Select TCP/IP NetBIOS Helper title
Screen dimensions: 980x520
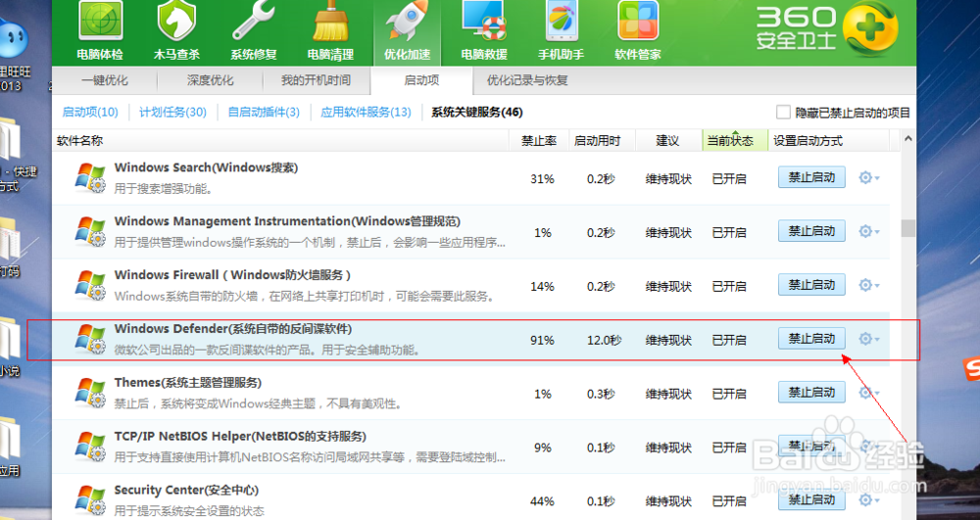[x=240, y=437]
